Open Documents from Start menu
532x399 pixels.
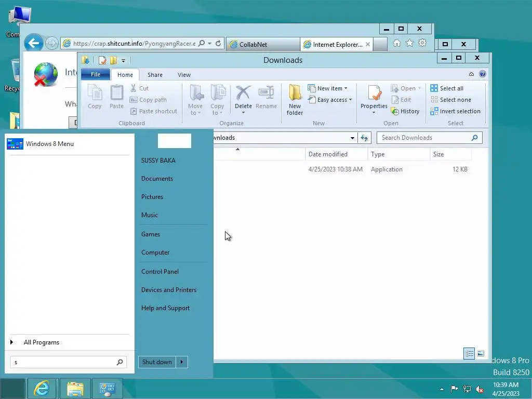157,179
